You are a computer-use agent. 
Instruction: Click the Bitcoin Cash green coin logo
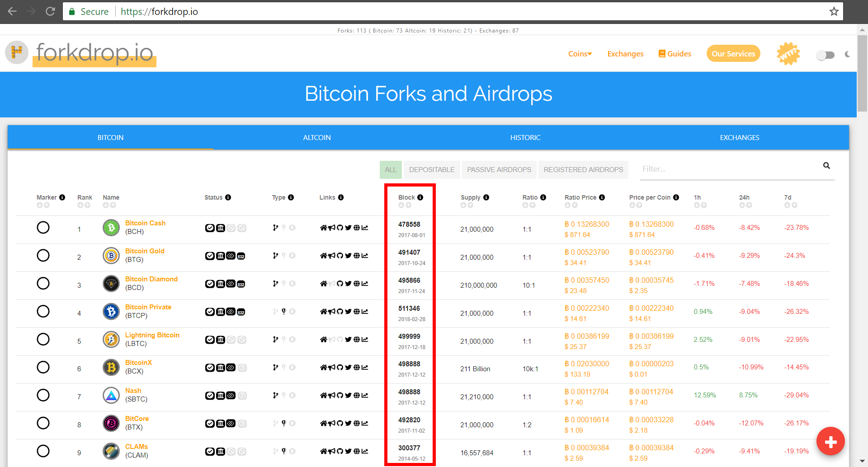point(111,228)
